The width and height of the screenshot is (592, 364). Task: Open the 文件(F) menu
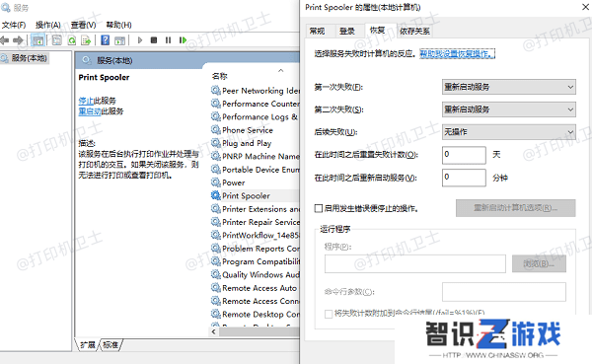[x=14, y=25]
